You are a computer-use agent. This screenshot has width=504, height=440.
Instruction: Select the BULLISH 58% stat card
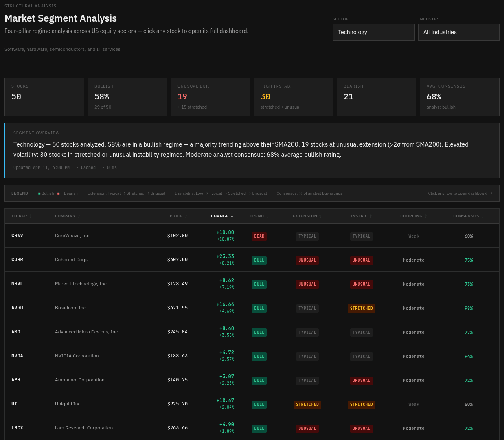tap(127, 97)
